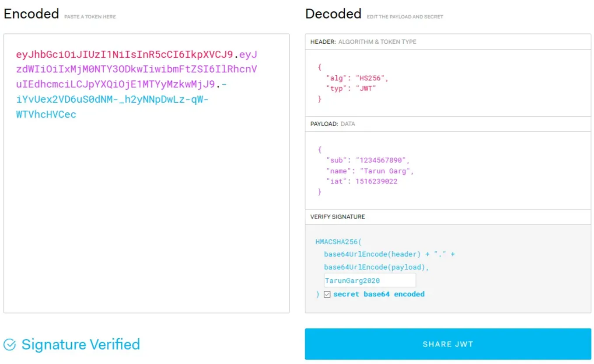Screen dimensions: 594x364
Task: Click the Decoded panel heading
Action: pyautogui.click(x=333, y=14)
